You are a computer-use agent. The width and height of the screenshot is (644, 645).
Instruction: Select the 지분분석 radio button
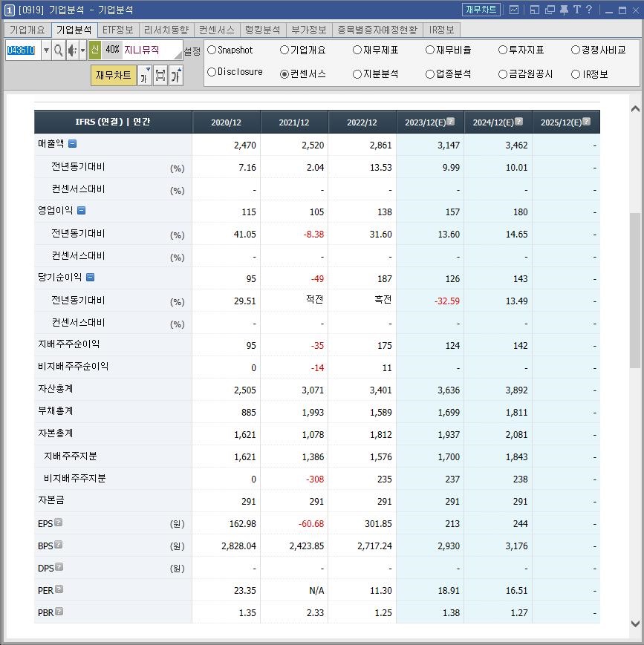[x=357, y=74]
